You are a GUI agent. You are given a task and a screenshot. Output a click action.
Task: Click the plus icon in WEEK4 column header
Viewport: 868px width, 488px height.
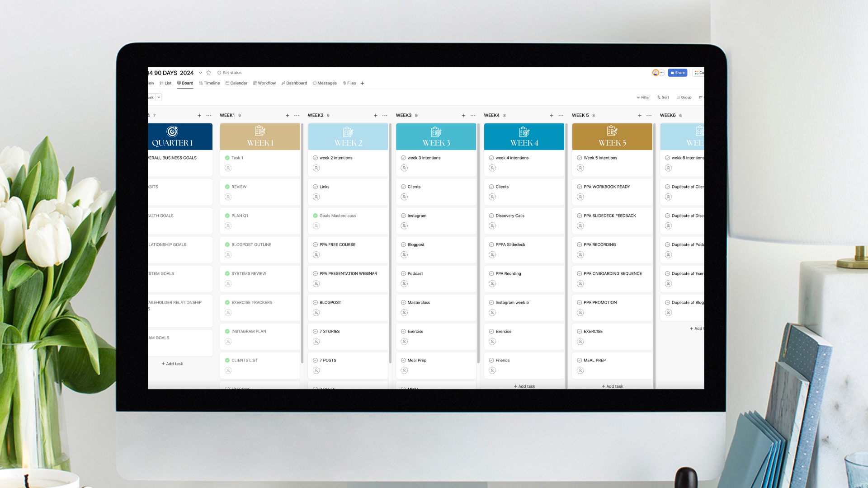coord(552,116)
